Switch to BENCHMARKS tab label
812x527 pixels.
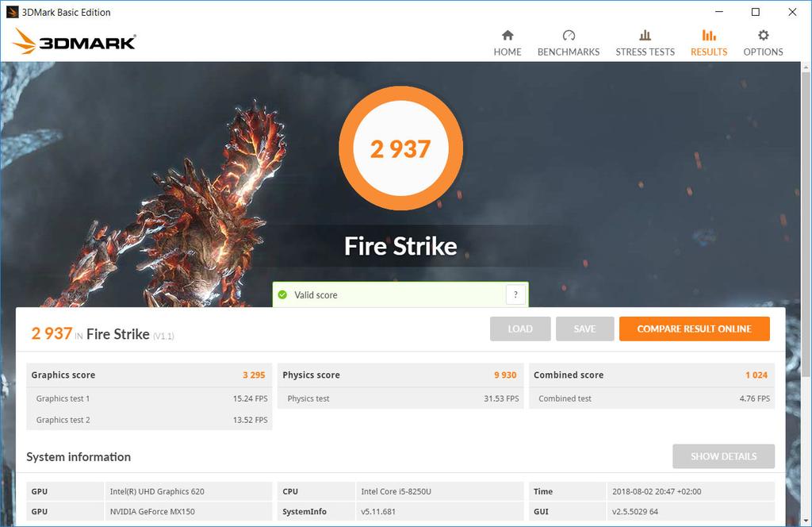click(x=569, y=52)
